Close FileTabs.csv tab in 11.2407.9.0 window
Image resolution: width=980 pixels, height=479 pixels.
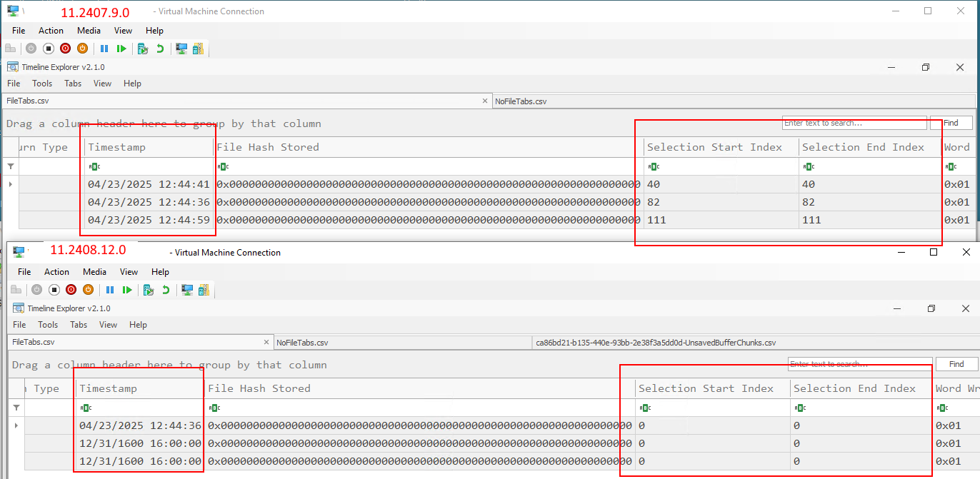point(485,101)
